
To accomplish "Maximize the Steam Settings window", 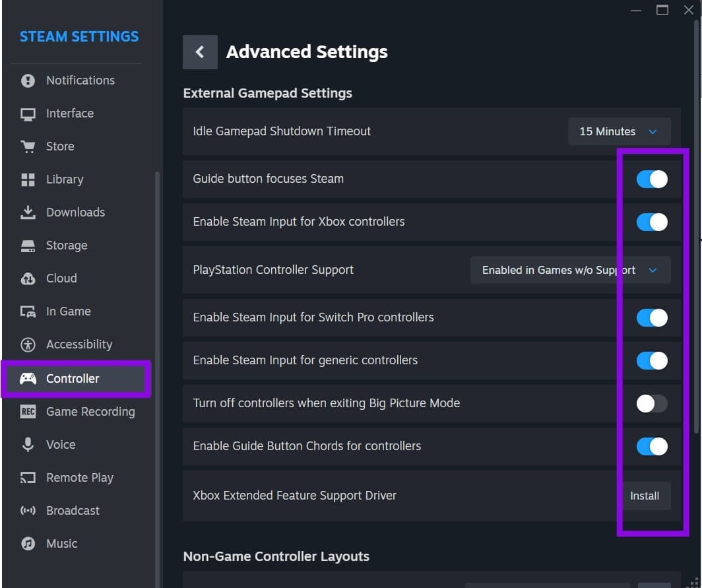I will [x=662, y=10].
